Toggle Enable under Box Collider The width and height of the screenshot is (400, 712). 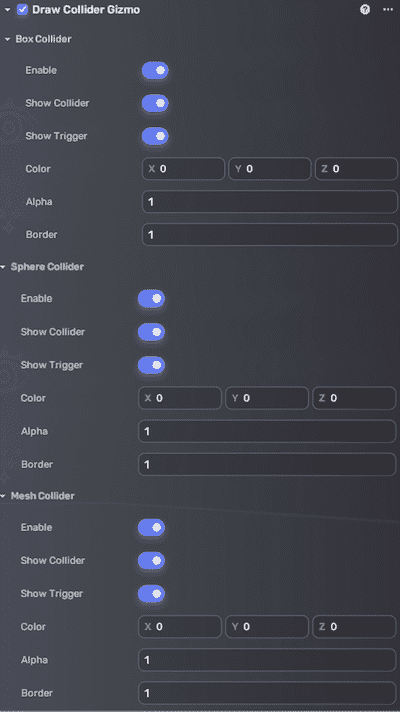tap(155, 71)
